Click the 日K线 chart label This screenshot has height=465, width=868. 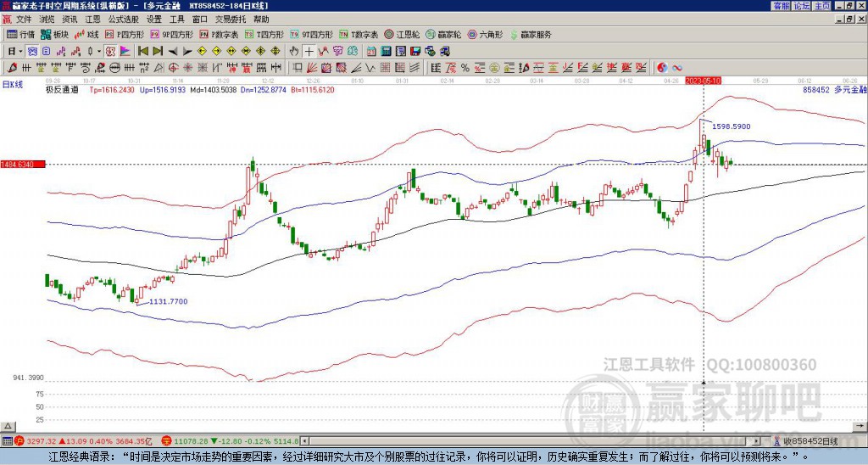(12, 85)
